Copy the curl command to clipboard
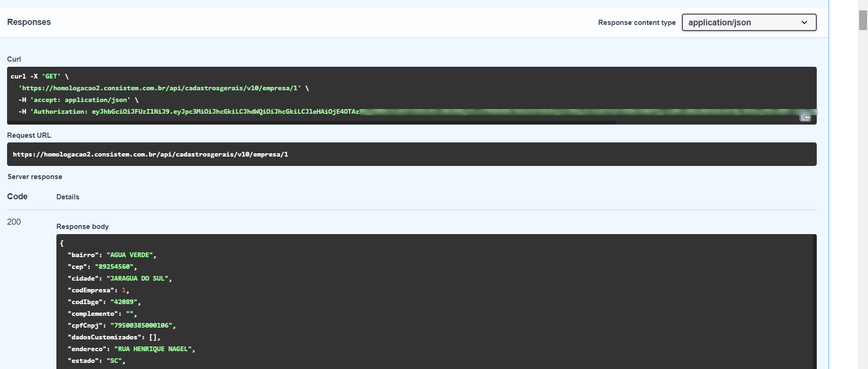 pyautogui.click(x=805, y=117)
